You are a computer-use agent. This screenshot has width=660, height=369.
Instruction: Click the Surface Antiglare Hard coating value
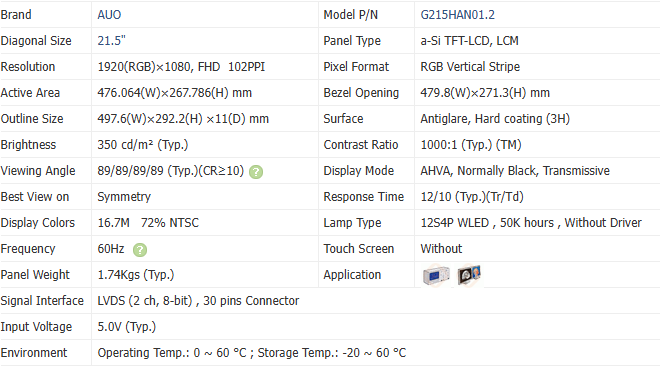[x=495, y=119]
